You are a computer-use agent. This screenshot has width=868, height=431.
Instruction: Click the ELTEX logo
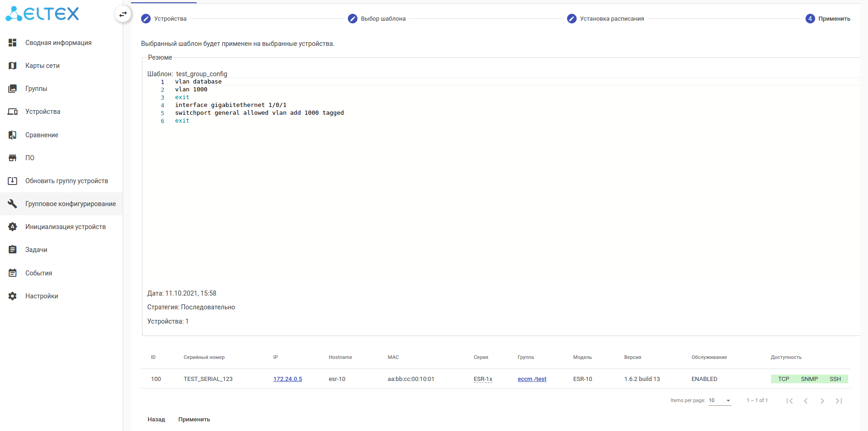(x=42, y=14)
